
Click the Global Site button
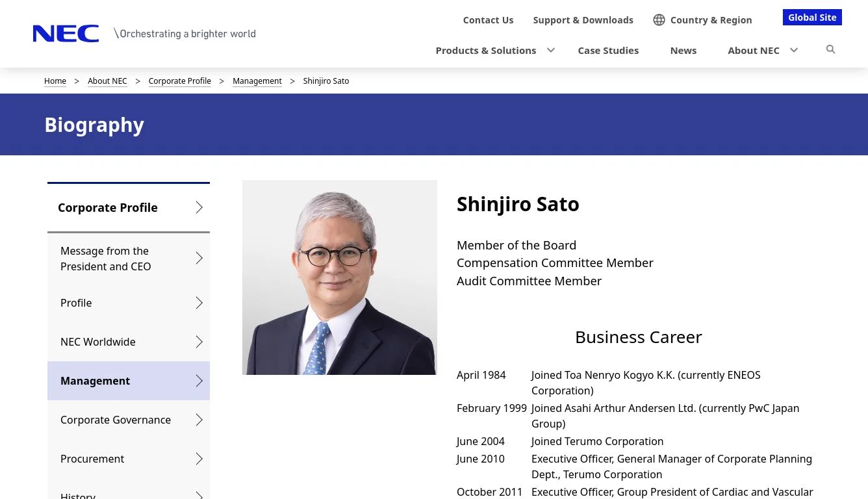click(x=812, y=18)
